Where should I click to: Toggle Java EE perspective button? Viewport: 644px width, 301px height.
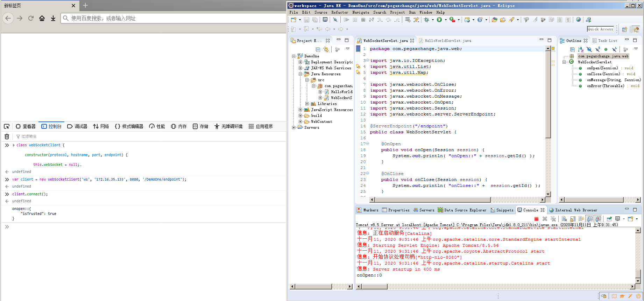[x=636, y=29]
